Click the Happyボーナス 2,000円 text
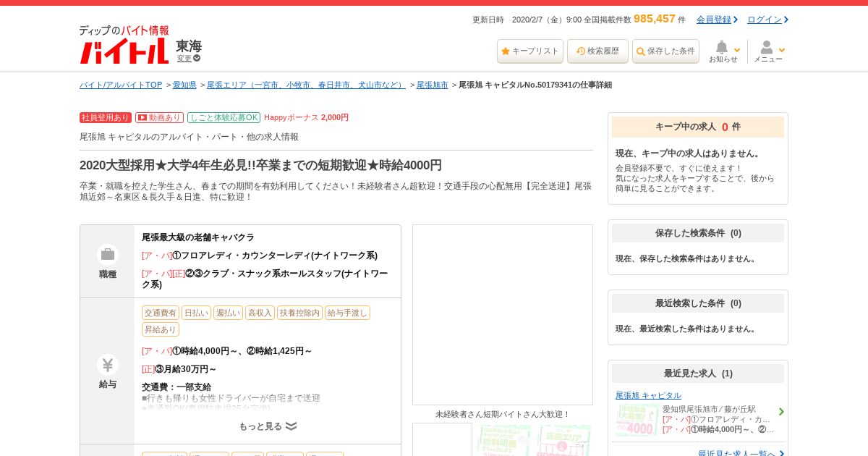 pos(306,117)
